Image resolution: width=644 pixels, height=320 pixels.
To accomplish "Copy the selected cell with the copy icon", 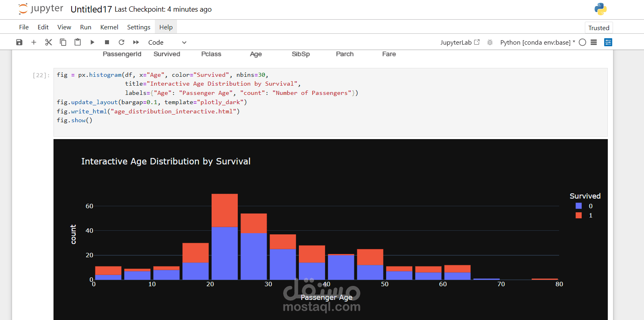I will (63, 42).
